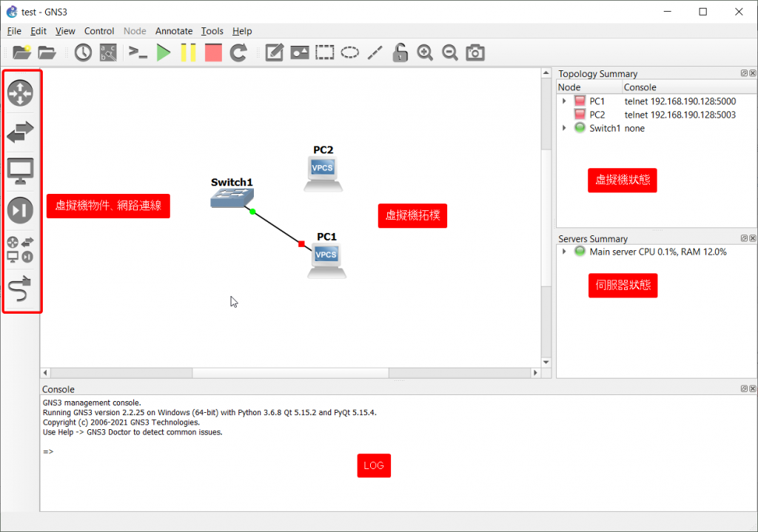This screenshot has width=758, height=532.
Task: Select the PC2 VPCS device on canvas
Action: pos(323,173)
